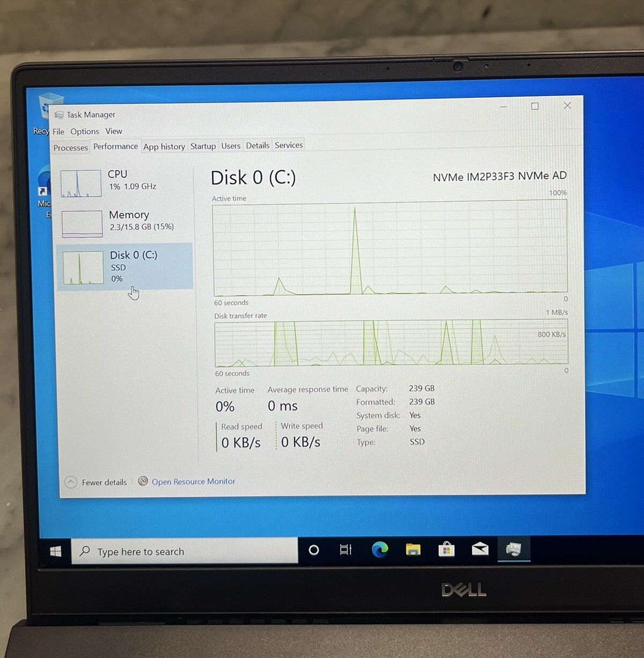Click the Capacity 239 GB value

coord(422,388)
